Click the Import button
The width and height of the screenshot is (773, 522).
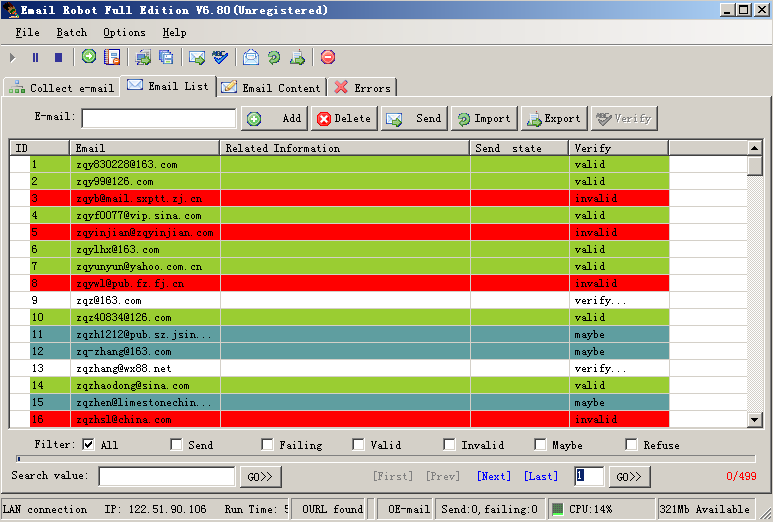484,118
